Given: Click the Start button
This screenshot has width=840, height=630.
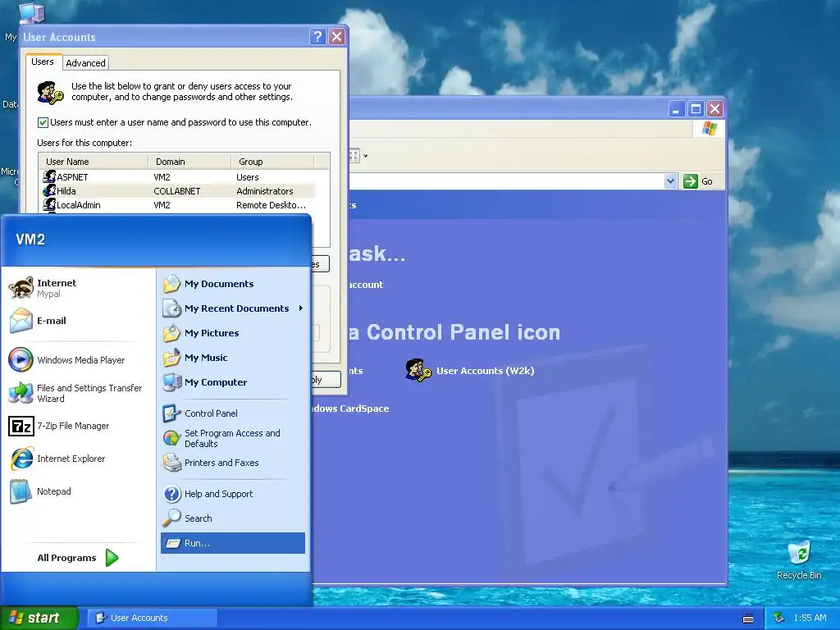Looking at the screenshot, I should [39, 618].
